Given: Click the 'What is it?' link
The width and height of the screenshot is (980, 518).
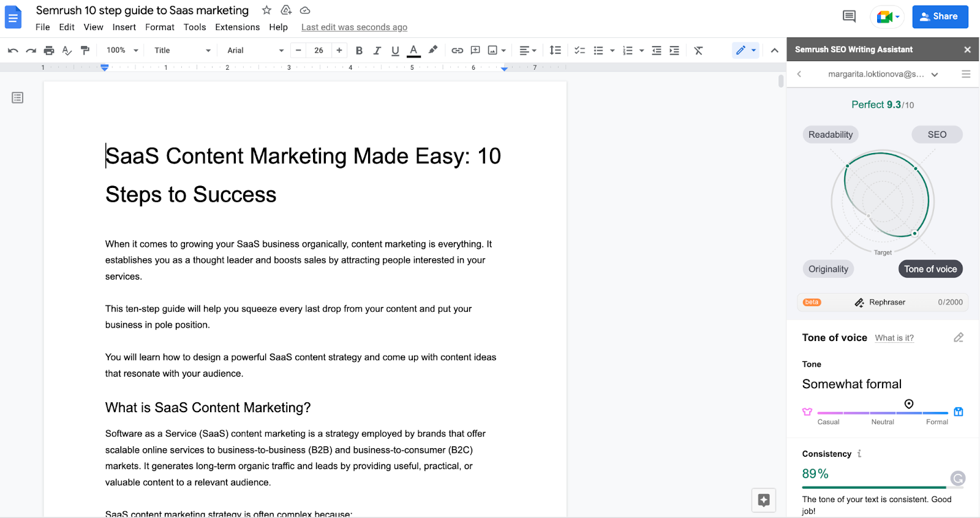Looking at the screenshot, I should [x=894, y=338].
